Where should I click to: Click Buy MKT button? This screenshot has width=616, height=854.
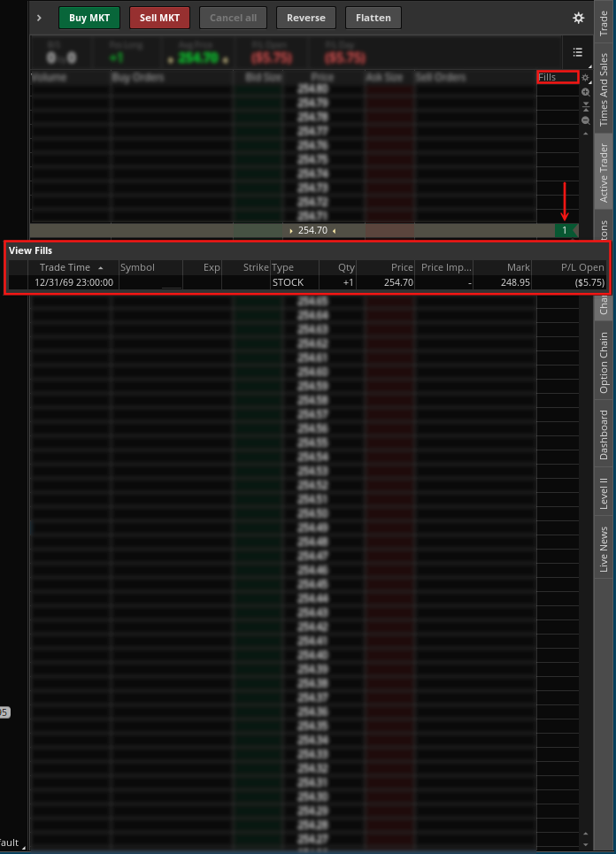(89, 18)
